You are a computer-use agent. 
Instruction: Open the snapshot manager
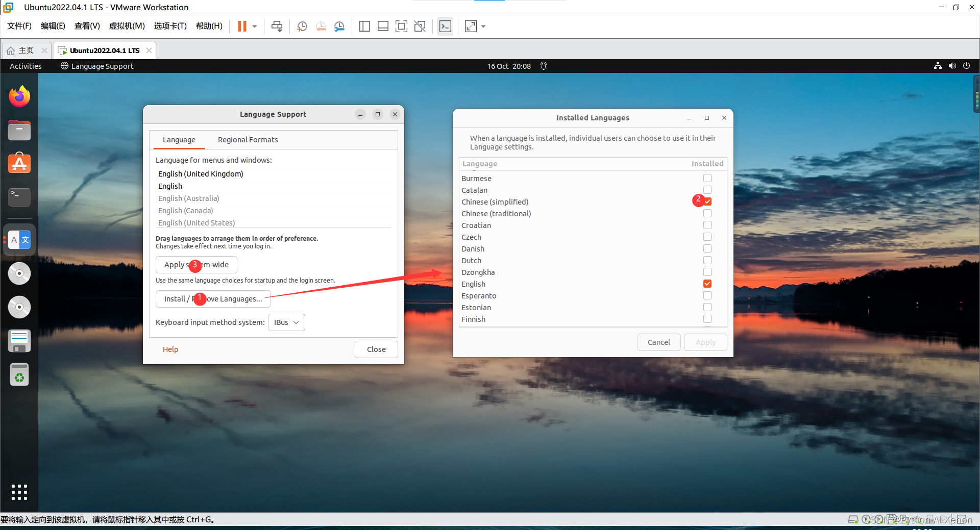click(339, 27)
